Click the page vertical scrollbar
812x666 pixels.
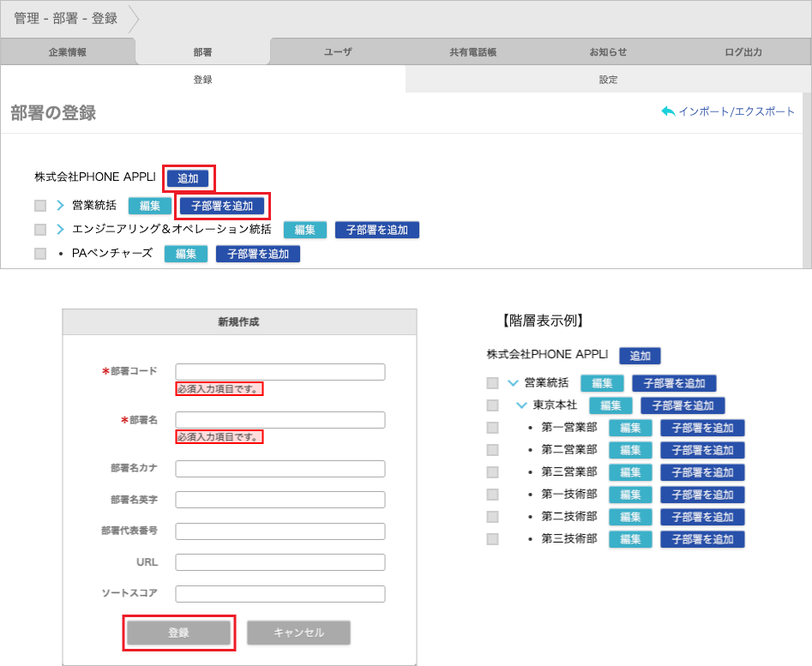click(808, 180)
